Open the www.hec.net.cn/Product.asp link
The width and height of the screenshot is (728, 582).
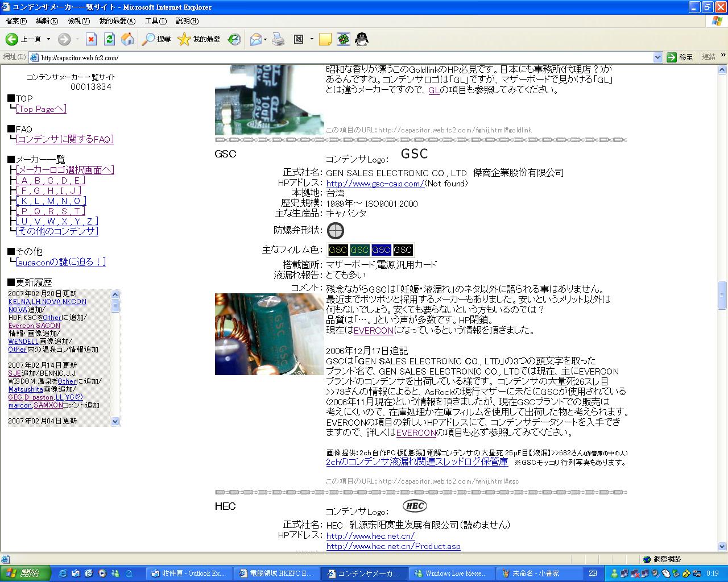click(x=394, y=546)
